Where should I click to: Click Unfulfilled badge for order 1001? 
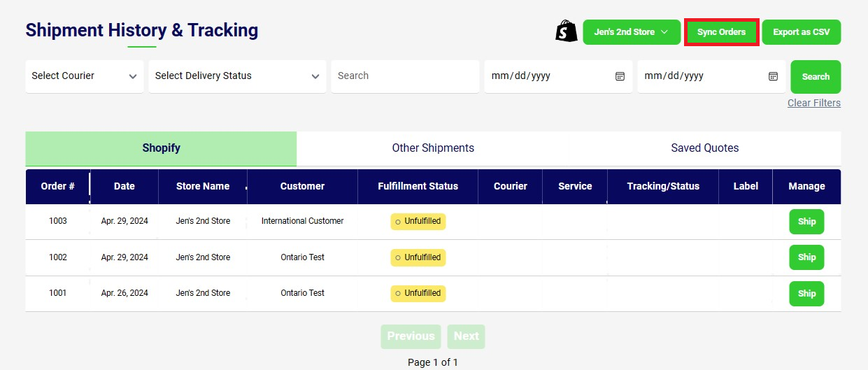[418, 293]
